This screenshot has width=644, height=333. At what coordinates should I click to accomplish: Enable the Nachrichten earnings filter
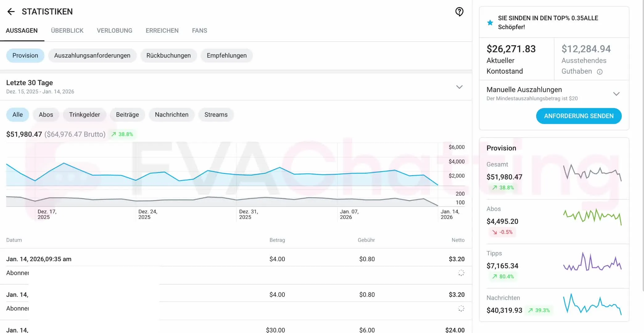171,115
